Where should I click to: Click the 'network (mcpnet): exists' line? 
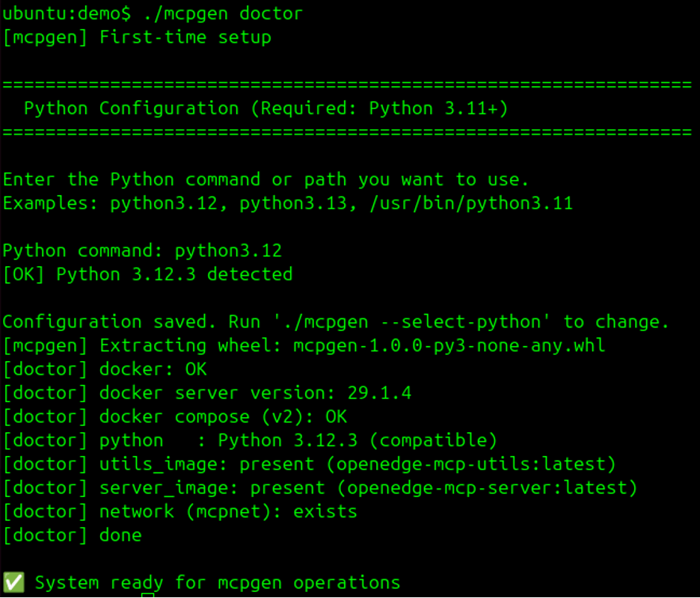click(228, 512)
